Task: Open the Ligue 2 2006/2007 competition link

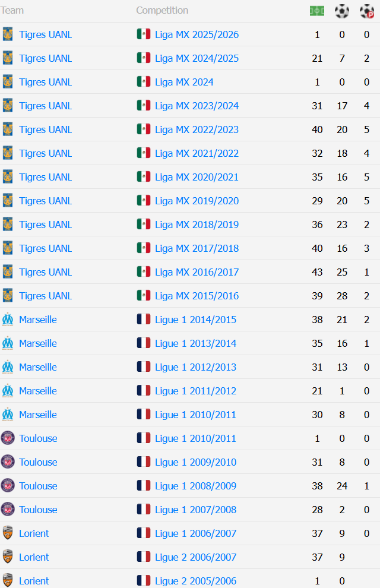Action: (x=195, y=557)
